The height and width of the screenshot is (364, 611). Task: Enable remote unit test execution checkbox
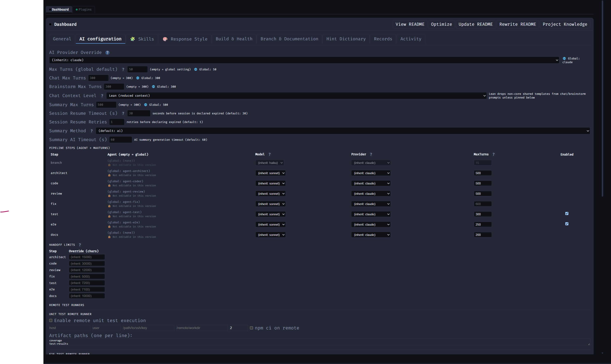(x=51, y=320)
